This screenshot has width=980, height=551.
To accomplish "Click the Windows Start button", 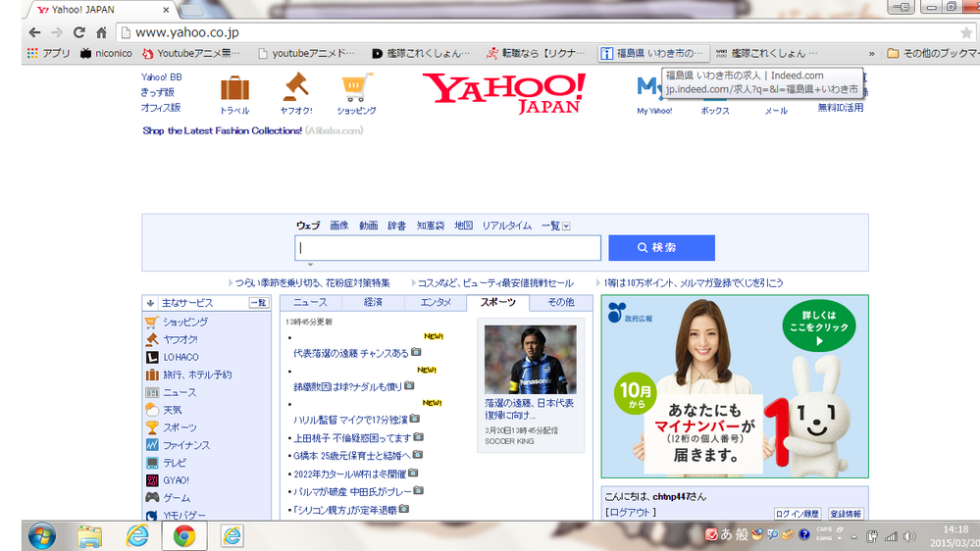I will click(x=42, y=536).
